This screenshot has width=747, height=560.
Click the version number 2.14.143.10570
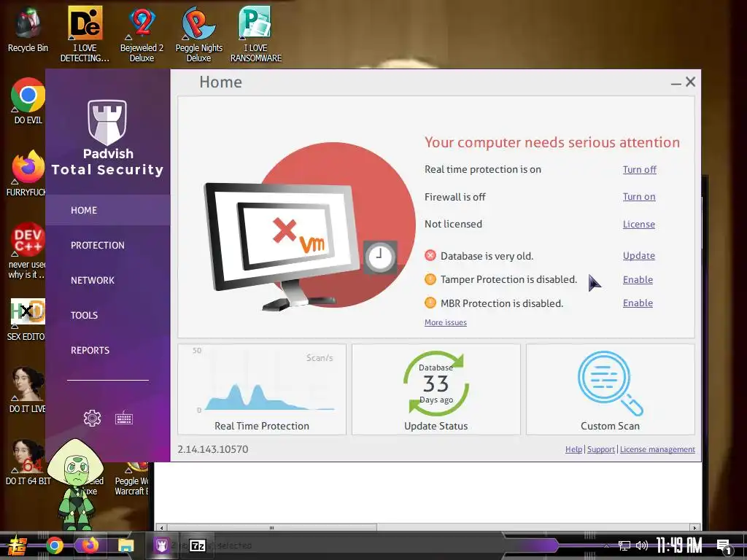pos(213,449)
